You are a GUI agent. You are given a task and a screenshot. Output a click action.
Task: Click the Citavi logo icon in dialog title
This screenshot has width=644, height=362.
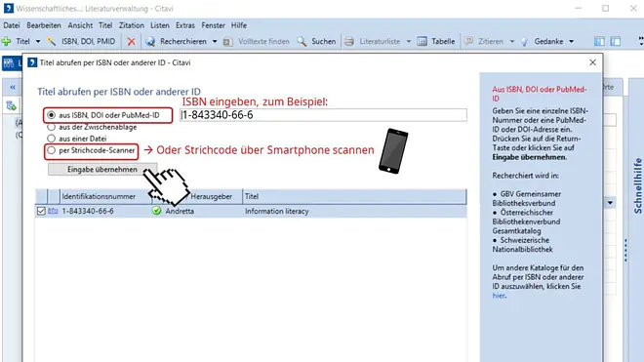click(x=32, y=62)
